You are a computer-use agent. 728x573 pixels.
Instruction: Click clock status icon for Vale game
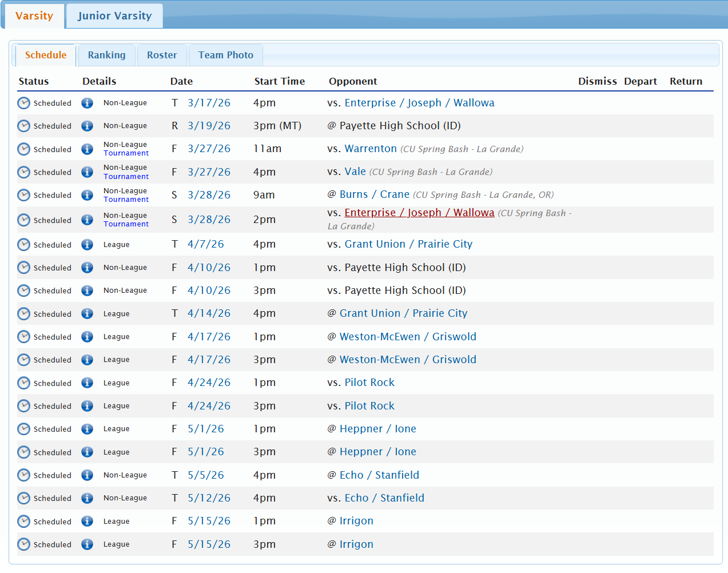coord(23,172)
